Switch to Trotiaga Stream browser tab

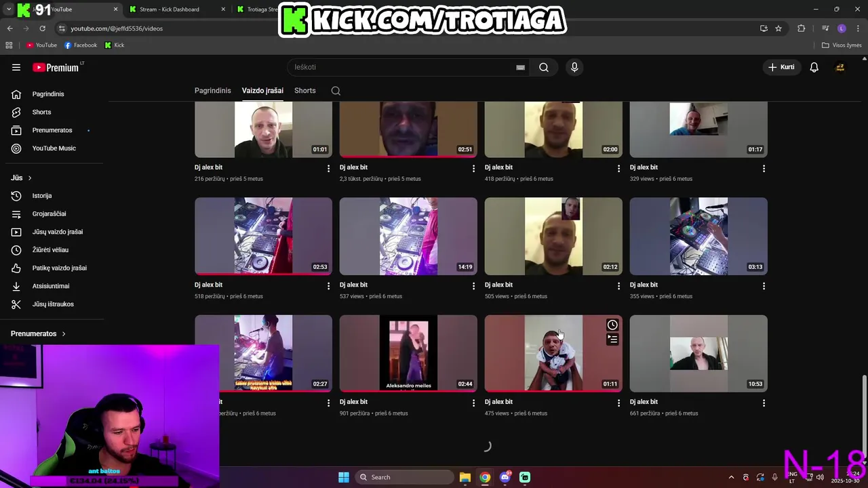[258, 9]
